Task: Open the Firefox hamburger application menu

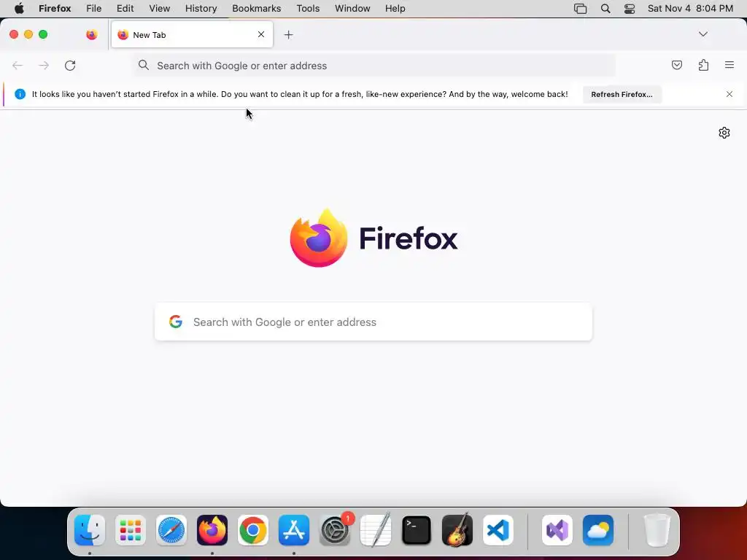Action: (729, 65)
